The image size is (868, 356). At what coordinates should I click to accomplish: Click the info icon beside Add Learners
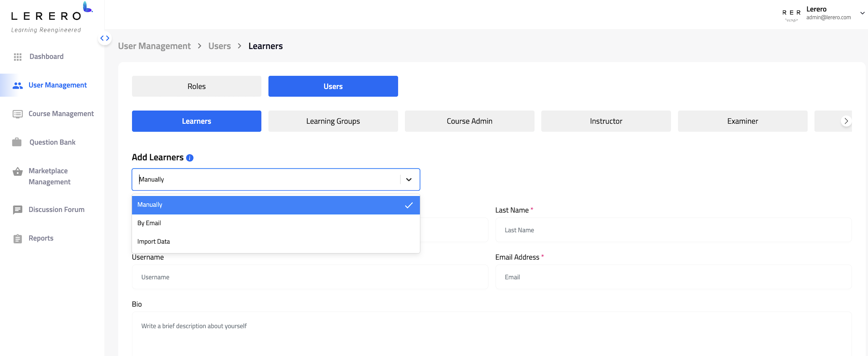[x=190, y=158]
